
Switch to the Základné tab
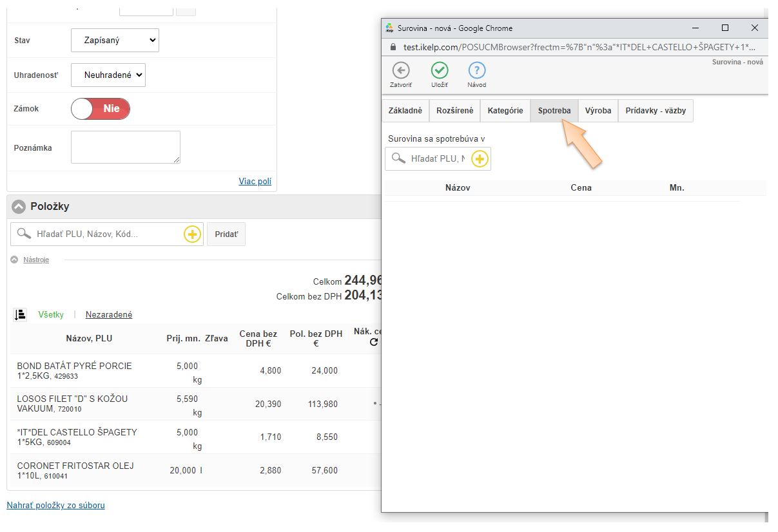coord(405,111)
